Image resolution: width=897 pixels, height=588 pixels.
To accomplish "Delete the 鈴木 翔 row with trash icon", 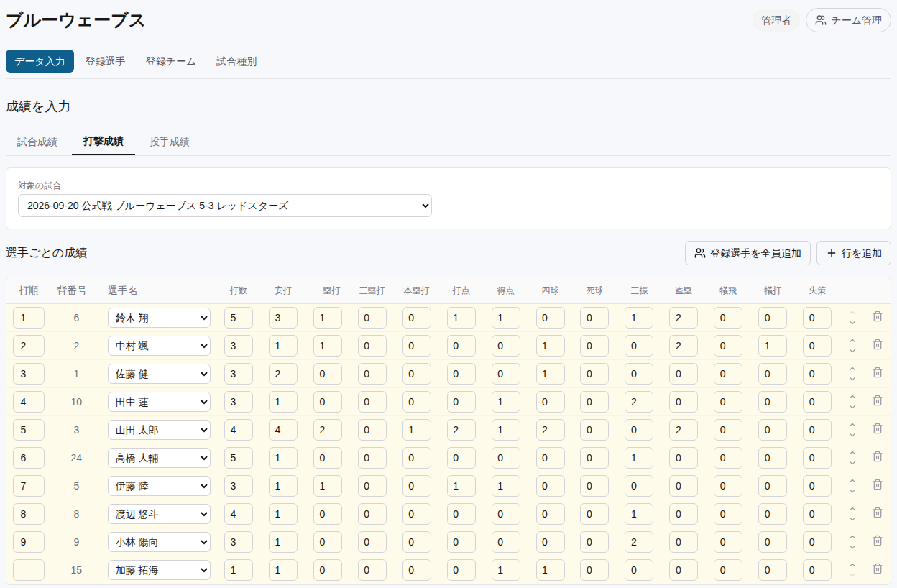I will pos(877,316).
